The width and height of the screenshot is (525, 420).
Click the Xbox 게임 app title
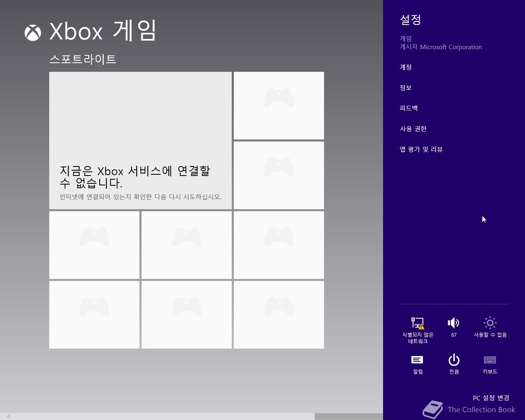point(103,31)
